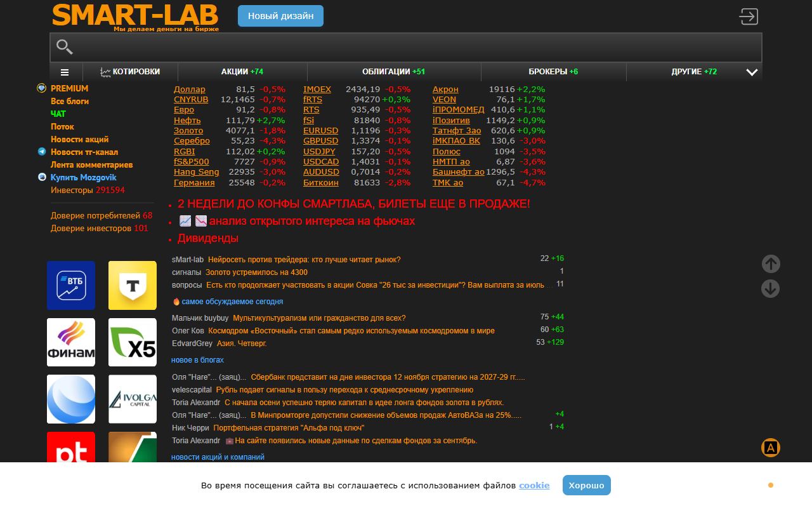Click the badge icon beside PREMIUM
This screenshot has width=812, height=508.
(x=42, y=88)
